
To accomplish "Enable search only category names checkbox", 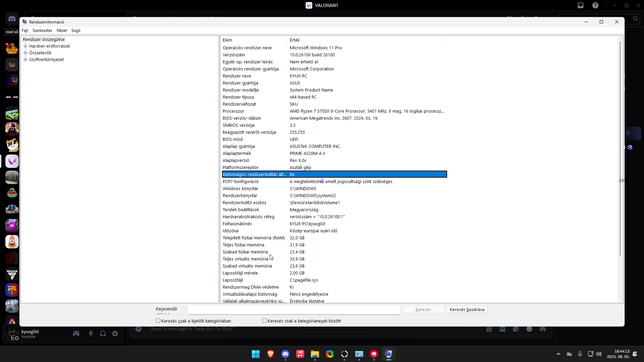I will [264, 321].
